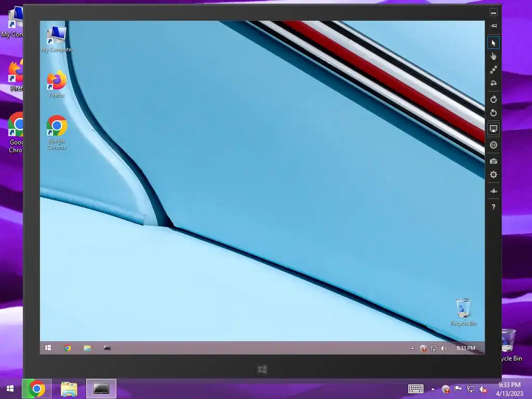
Task: Toggle the simulator always-on-top pin
Action: click(x=494, y=26)
